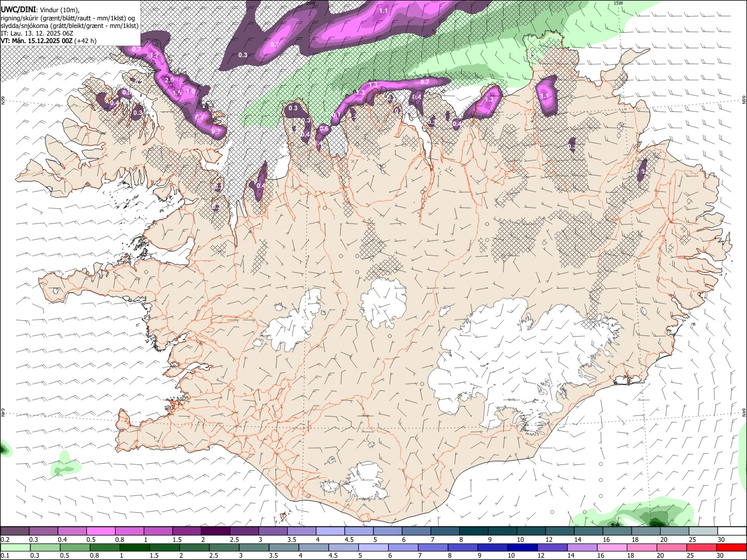The image size is (747, 560).
Task: Click lower legend palest green swatch after 0.1
Action: click(15, 548)
